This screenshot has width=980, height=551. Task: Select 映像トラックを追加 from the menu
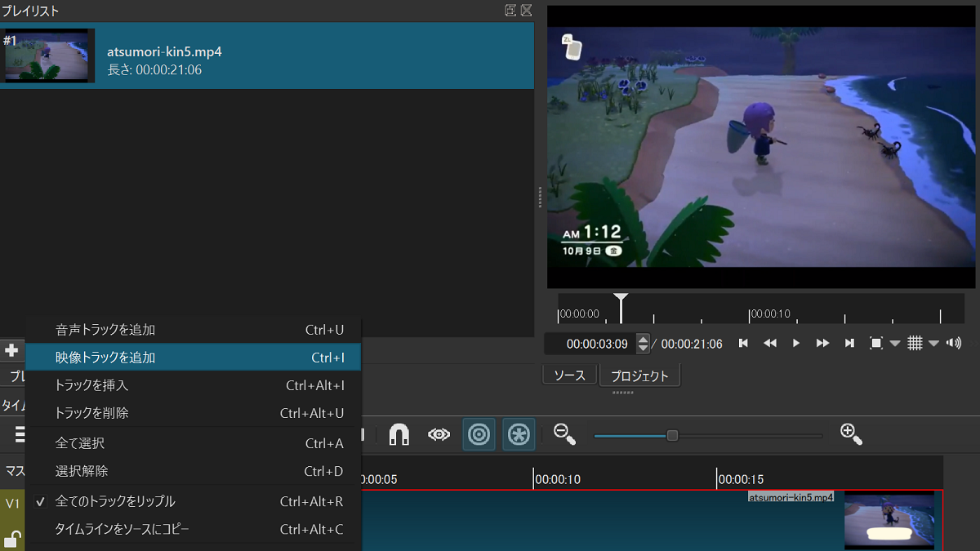tap(105, 358)
